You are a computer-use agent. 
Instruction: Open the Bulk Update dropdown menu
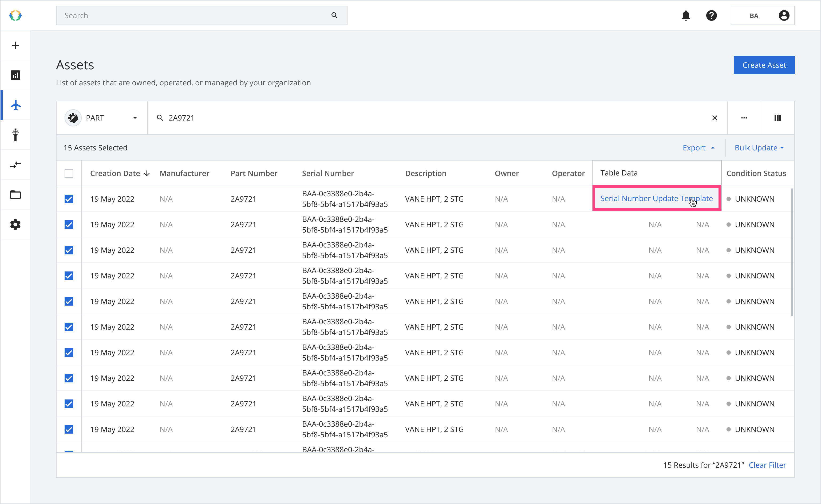pyautogui.click(x=759, y=148)
